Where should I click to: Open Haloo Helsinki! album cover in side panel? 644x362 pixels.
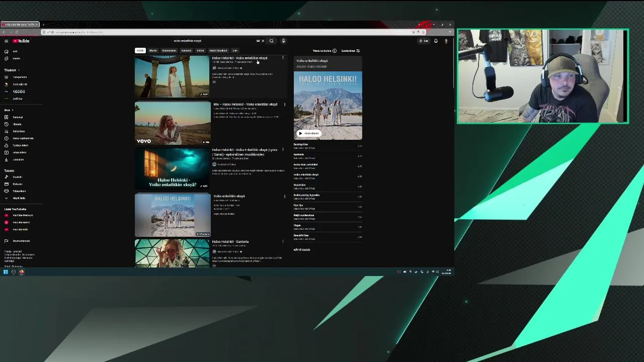coord(328,106)
